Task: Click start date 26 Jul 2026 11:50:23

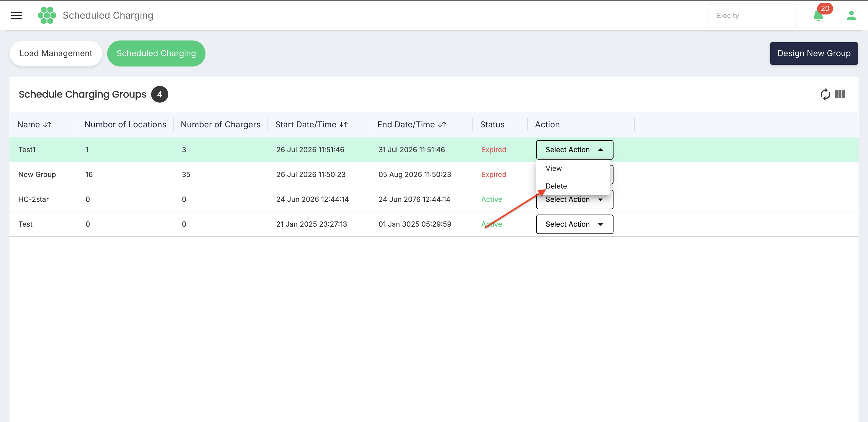Action: (x=311, y=174)
